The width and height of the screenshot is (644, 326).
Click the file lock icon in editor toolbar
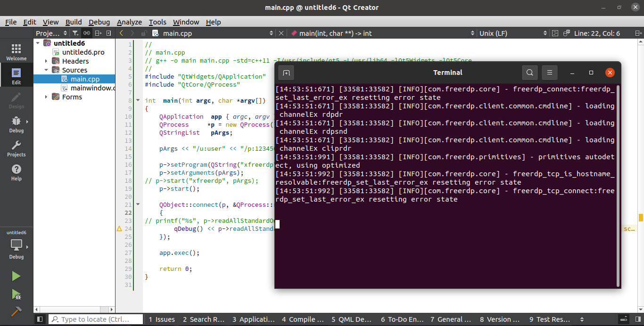145,33
